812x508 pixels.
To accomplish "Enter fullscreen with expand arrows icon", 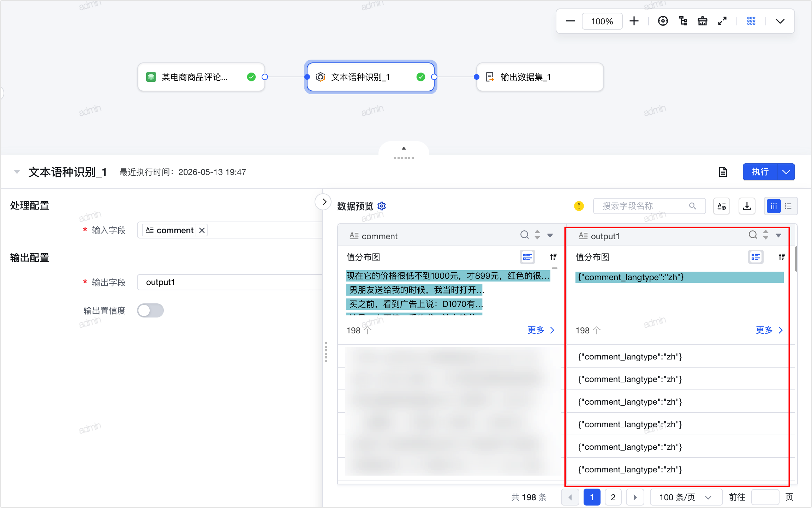I will pyautogui.click(x=722, y=21).
